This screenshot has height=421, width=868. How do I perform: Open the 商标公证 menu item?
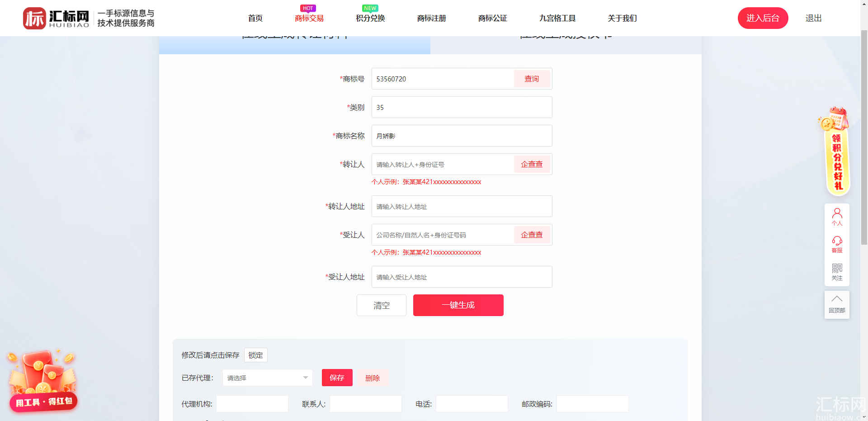493,18
